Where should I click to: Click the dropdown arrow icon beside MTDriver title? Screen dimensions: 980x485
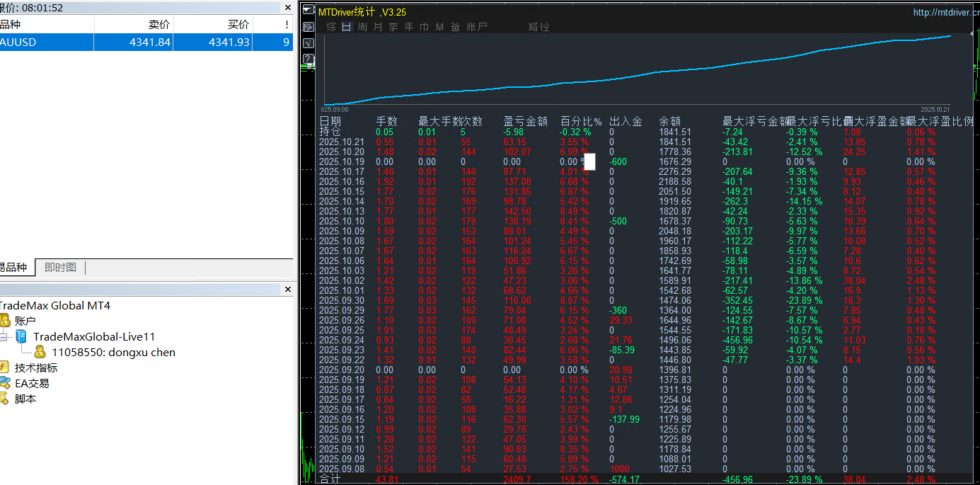coord(308,11)
